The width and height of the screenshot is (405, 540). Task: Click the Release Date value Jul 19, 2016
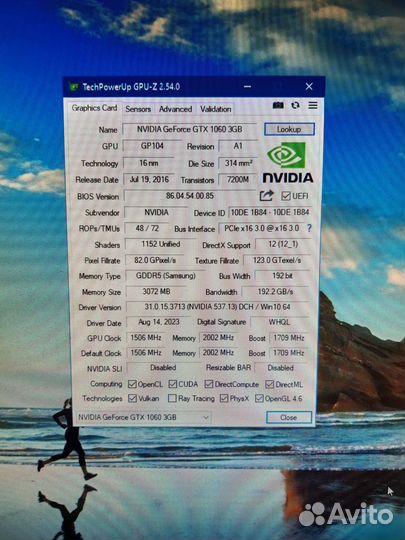tap(149, 179)
